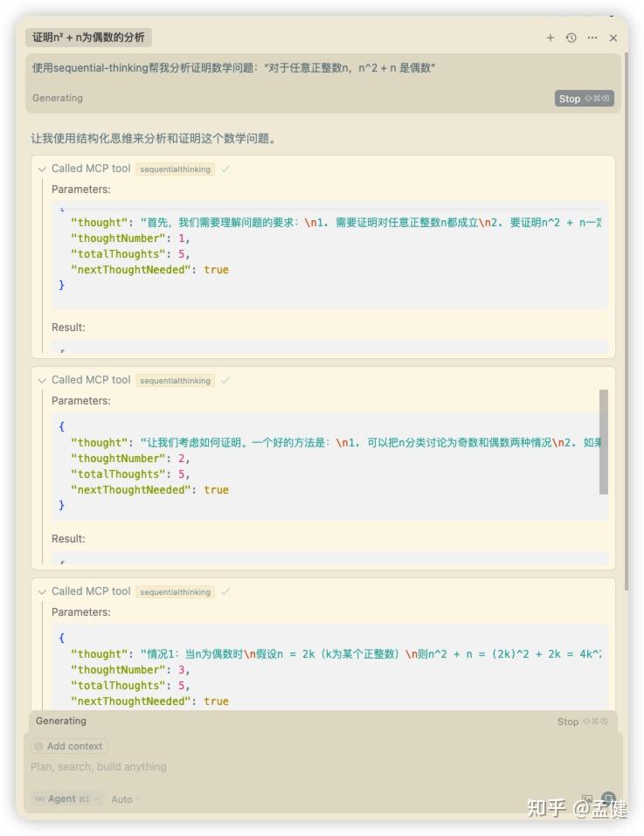Open the Agent mode dropdown
This screenshot has width=644, height=836.
67,798
